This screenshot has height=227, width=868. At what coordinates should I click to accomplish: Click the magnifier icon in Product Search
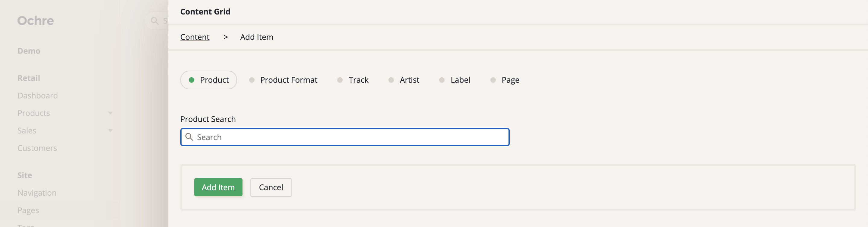click(x=189, y=137)
